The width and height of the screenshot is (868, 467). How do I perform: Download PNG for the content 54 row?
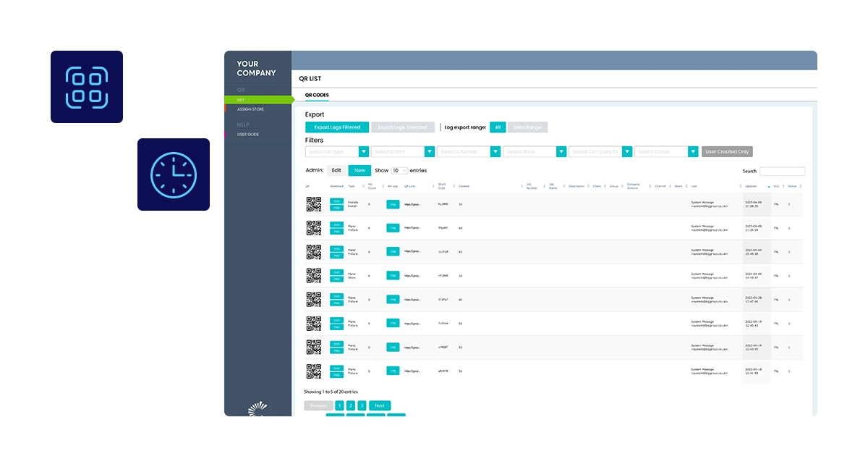click(336, 375)
